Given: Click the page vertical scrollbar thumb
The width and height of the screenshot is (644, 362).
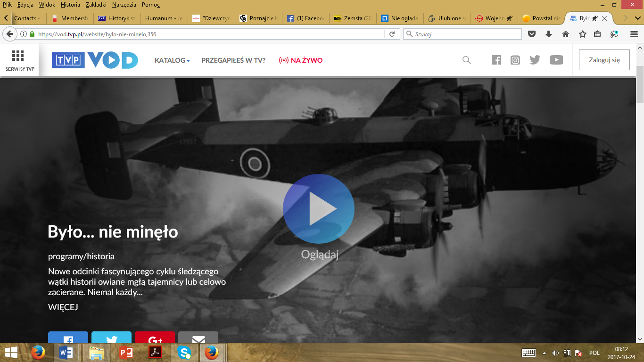Looking at the screenshot, I should pyautogui.click(x=640, y=85).
